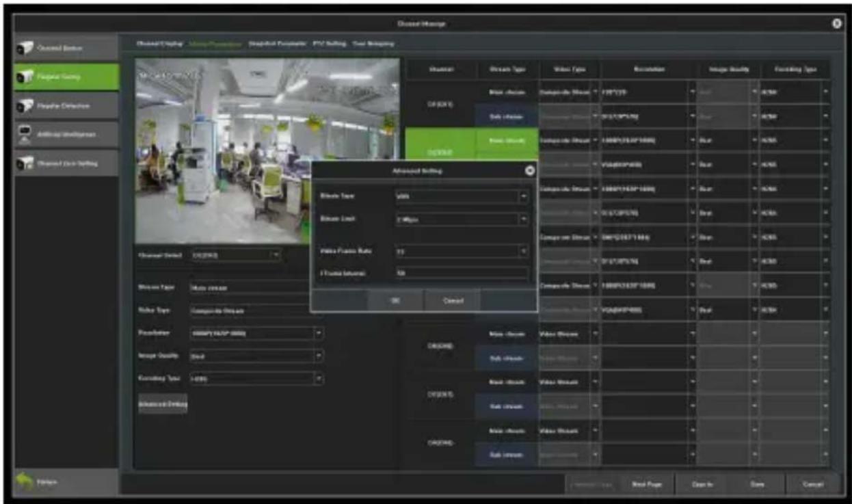
Task: Confirm Advanced Setting with OK
Action: [x=395, y=300]
